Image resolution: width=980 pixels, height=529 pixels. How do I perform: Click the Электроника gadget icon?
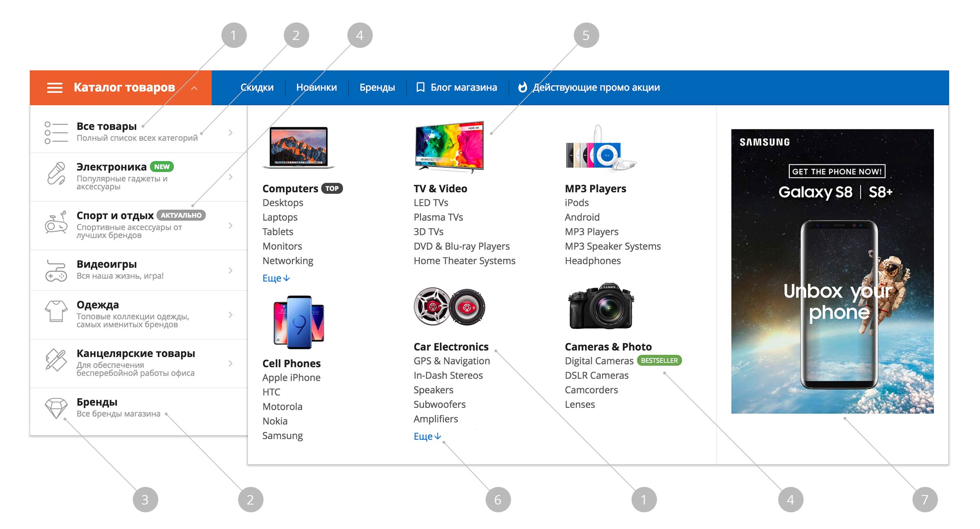[56, 174]
